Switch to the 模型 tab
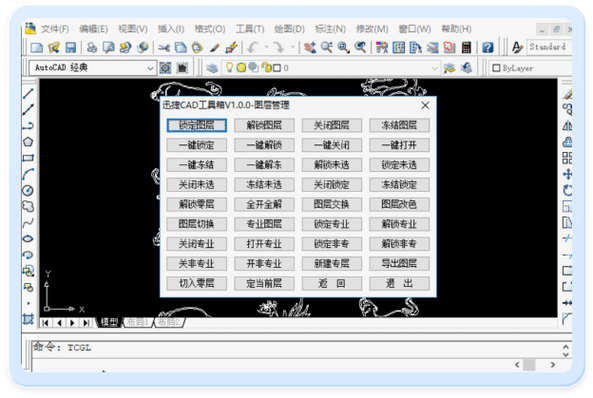The width and height of the screenshot is (593, 398). coord(109,322)
